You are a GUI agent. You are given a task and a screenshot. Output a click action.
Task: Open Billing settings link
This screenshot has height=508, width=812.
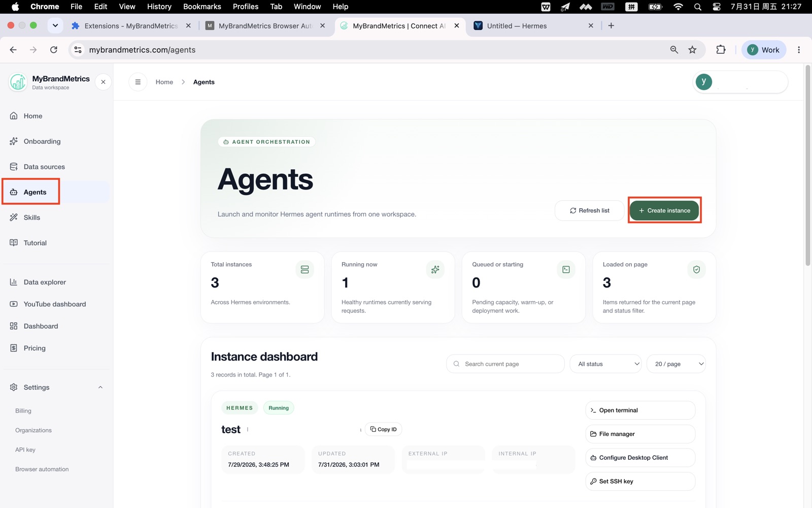click(x=23, y=411)
